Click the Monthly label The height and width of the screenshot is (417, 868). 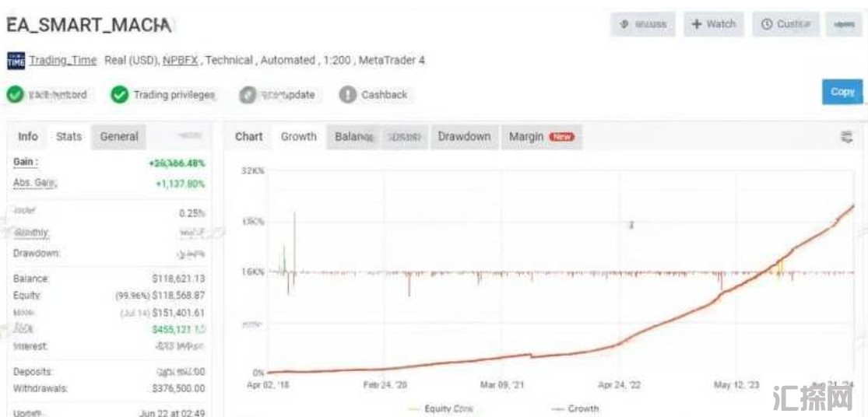(x=32, y=233)
